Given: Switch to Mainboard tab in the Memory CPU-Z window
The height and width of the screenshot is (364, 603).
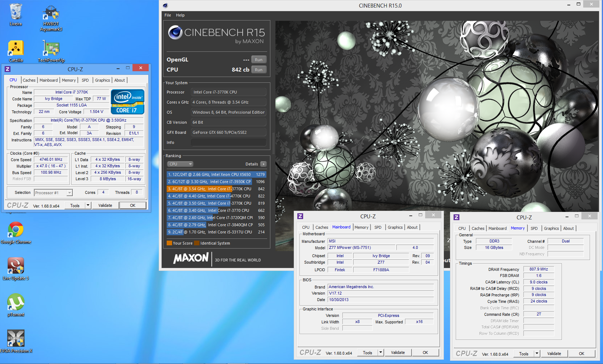Looking at the screenshot, I should point(498,228).
